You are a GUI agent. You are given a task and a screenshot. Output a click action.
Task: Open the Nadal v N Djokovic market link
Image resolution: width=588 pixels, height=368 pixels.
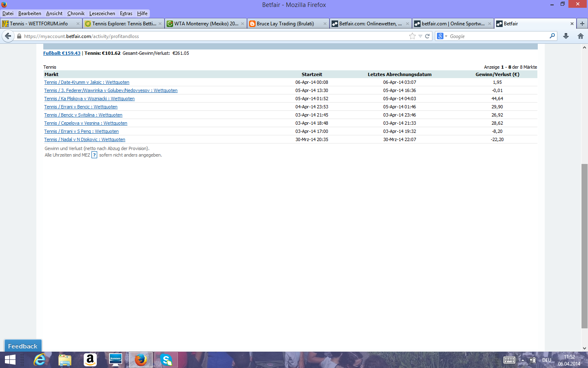tap(85, 139)
